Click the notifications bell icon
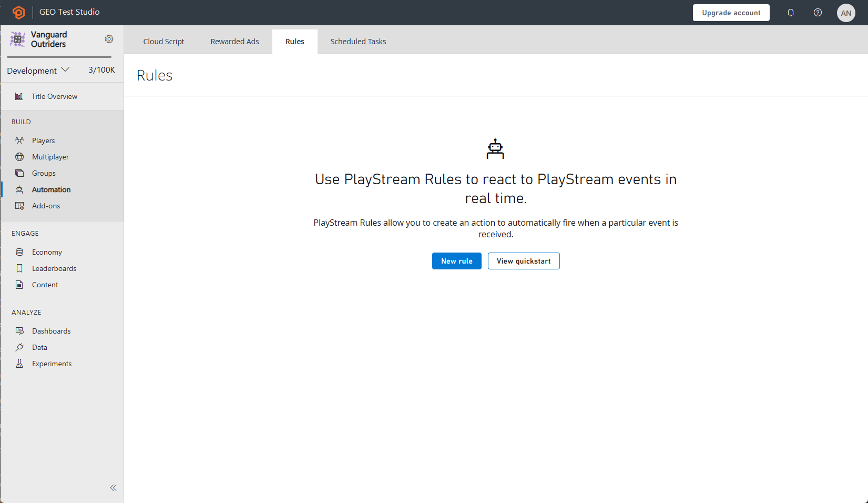This screenshot has width=868, height=503. click(x=791, y=12)
